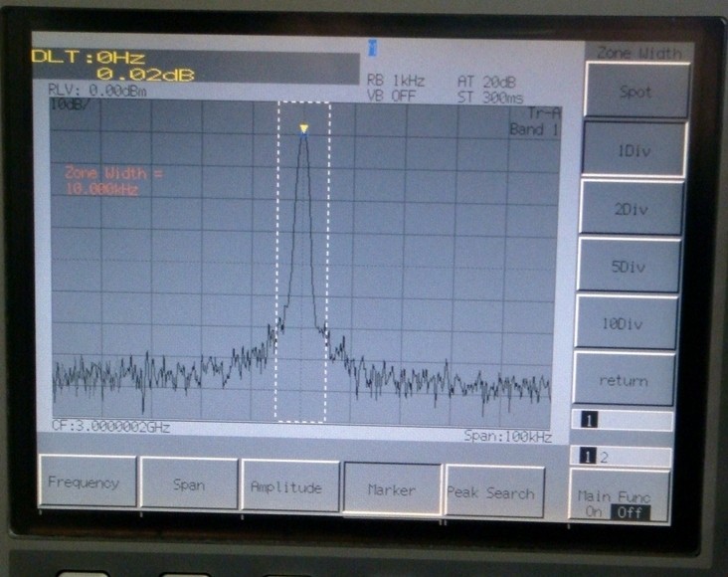This screenshot has width=728, height=577.
Task: Set zone width to 2Div
Action: [631, 208]
